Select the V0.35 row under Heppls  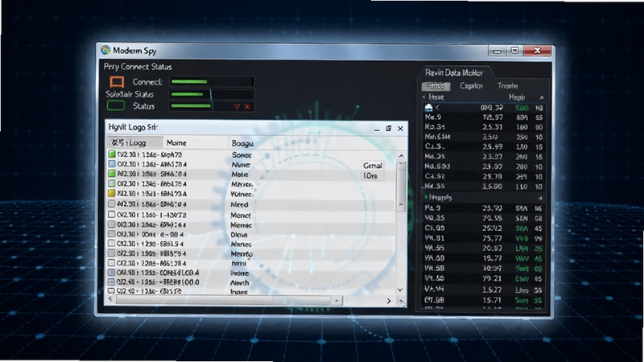484,218
